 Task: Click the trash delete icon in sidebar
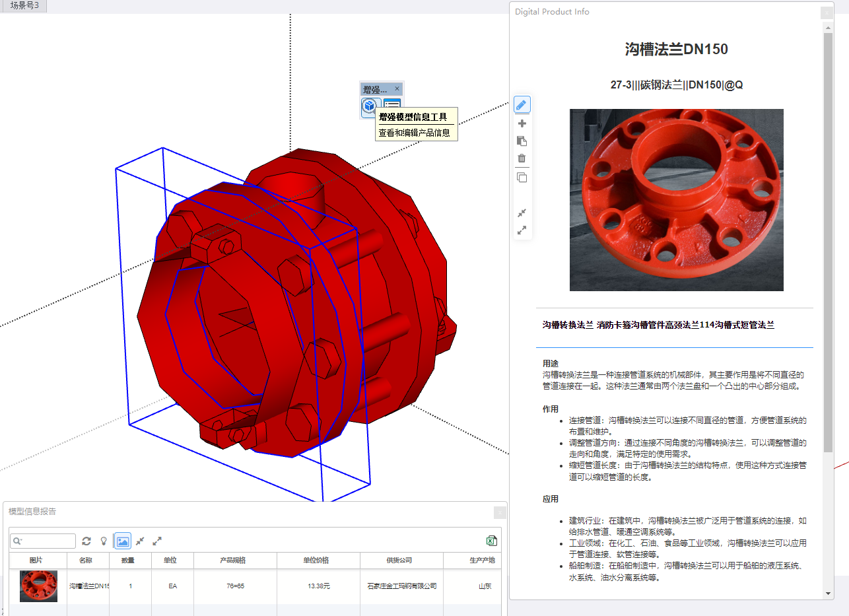coord(522,158)
